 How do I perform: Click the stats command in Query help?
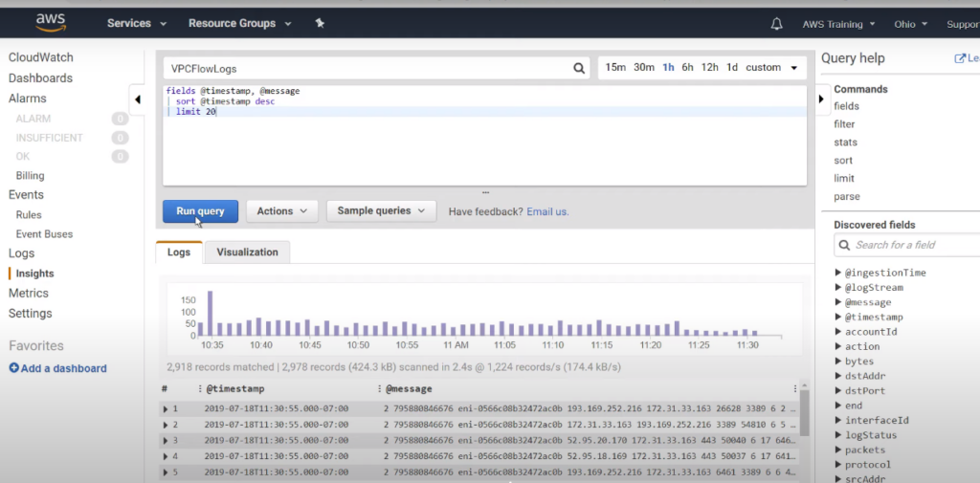846,143
